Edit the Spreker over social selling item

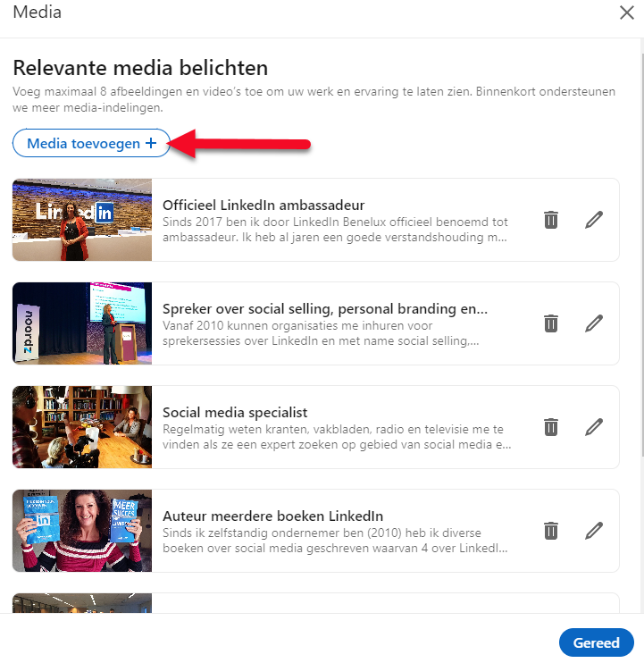594,323
